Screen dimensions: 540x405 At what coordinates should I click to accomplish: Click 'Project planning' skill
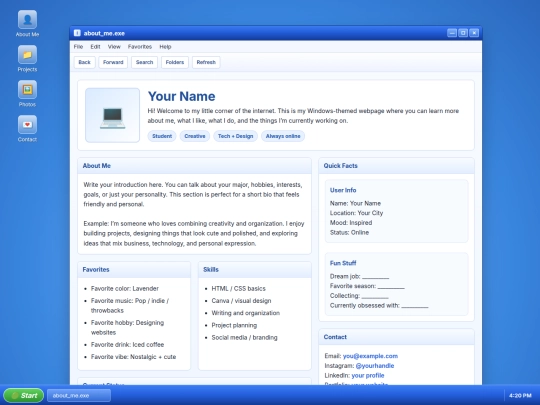[x=234, y=325]
